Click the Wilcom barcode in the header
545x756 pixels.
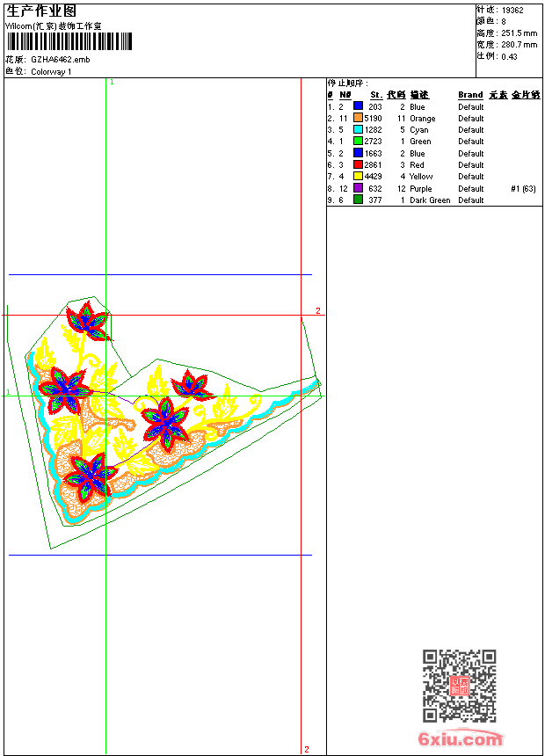point(69,41)
